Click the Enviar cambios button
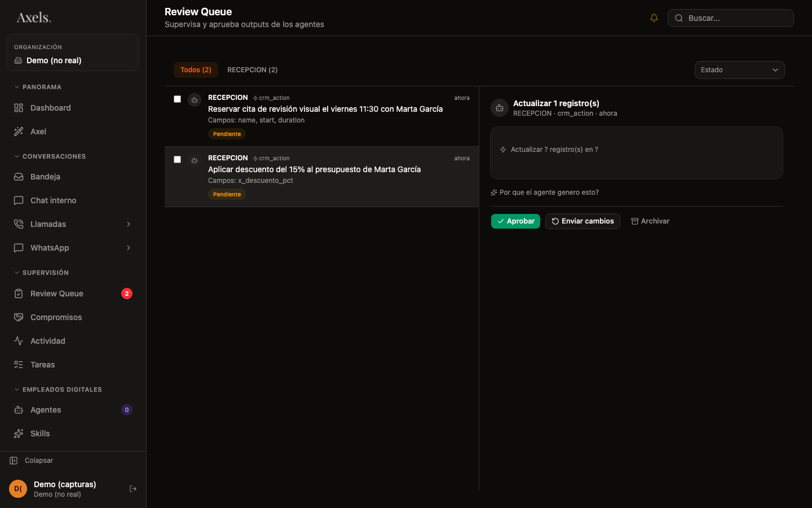 582,221
